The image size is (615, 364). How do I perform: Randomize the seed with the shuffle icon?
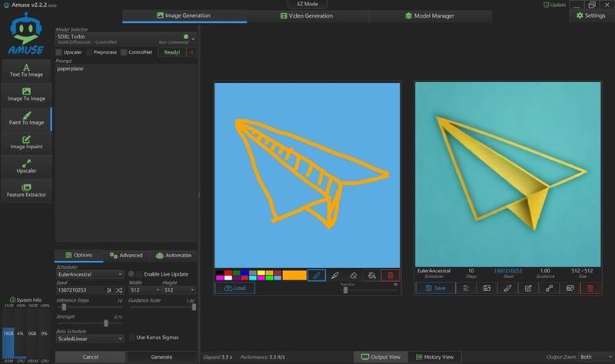(x=118, y=290)
